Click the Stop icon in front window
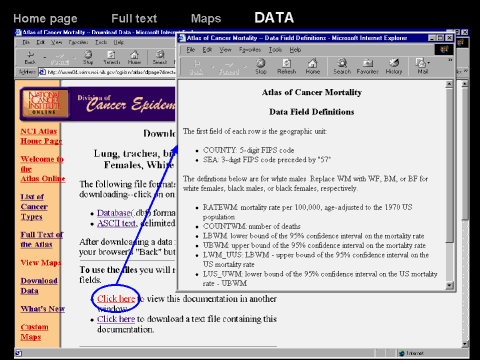 click(261, 66)
